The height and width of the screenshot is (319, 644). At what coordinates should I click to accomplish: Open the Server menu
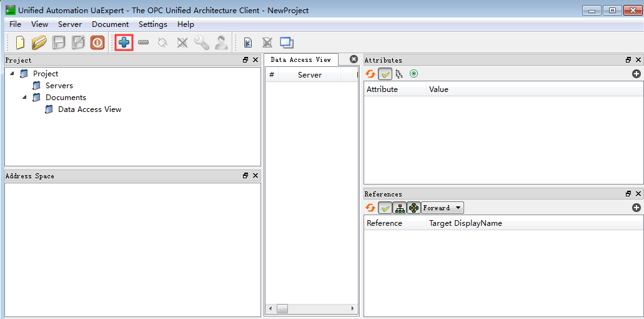click(70, 24)
